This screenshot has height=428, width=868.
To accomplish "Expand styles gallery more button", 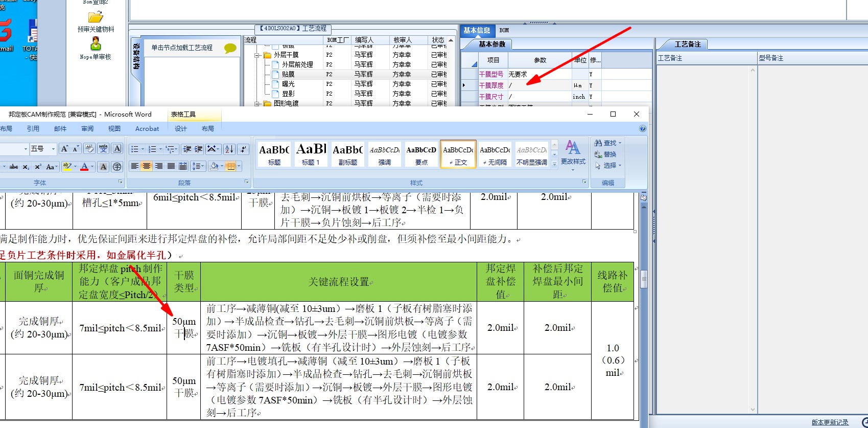I will pos(554,164).
